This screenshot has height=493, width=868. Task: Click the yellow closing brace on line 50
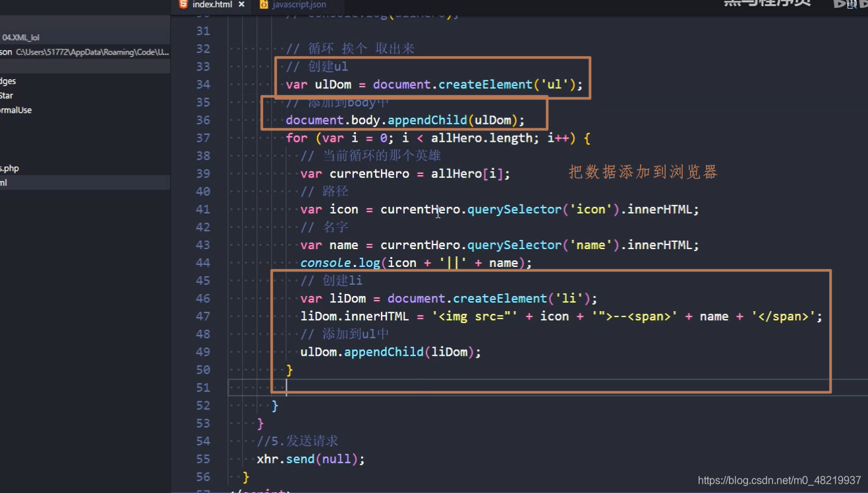click(x=289, y=370)
